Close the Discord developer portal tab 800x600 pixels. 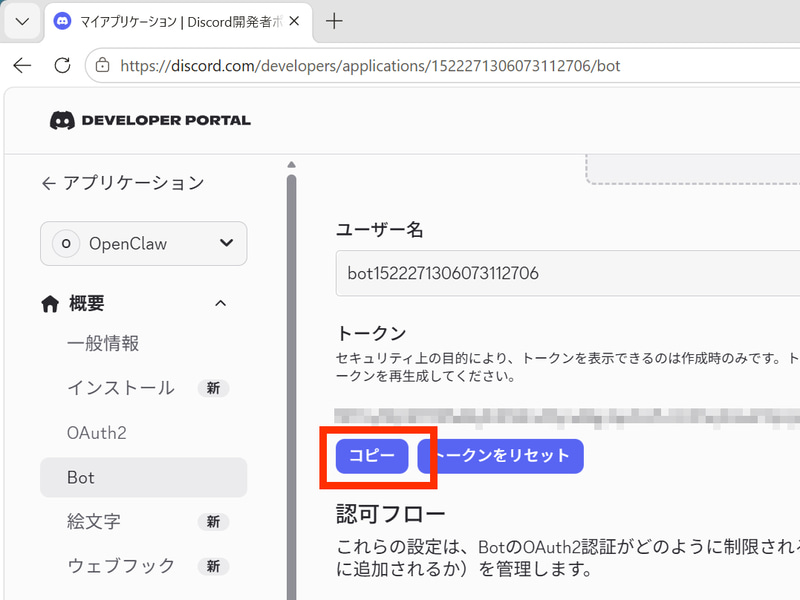point(294,21)
